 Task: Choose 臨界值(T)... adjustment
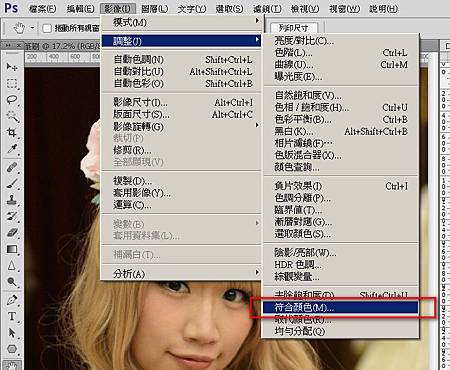(341, 210)
